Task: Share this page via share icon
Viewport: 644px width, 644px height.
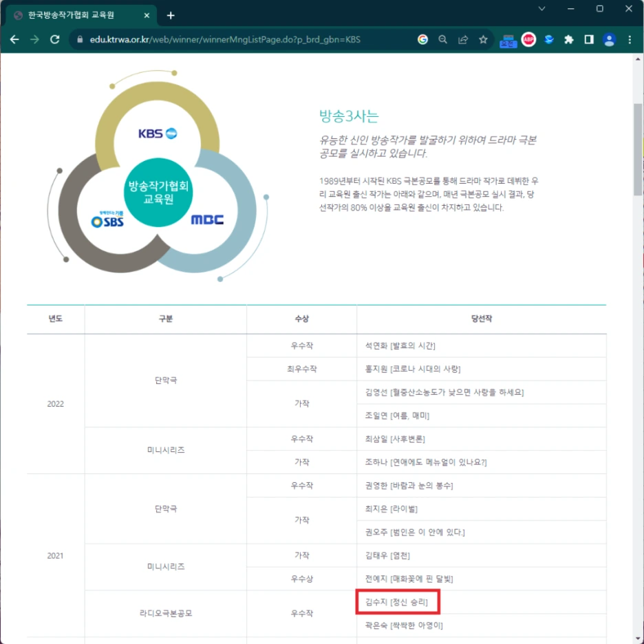Action: coord(463,39)
